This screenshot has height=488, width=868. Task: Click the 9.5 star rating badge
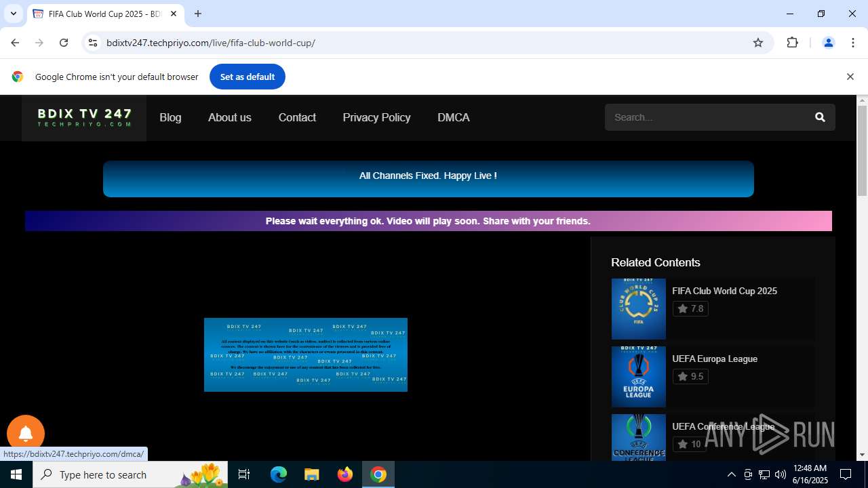point(690,376)
